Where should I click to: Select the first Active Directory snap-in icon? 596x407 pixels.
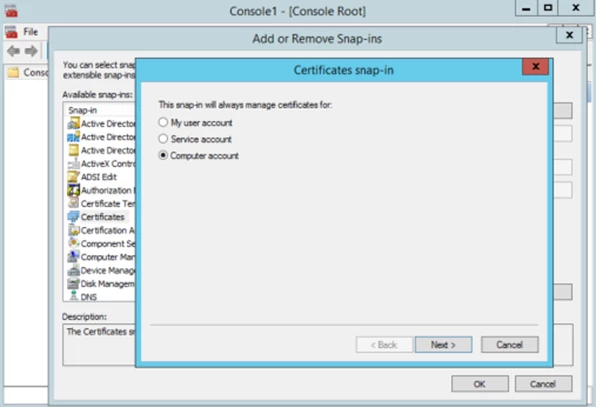73,124
